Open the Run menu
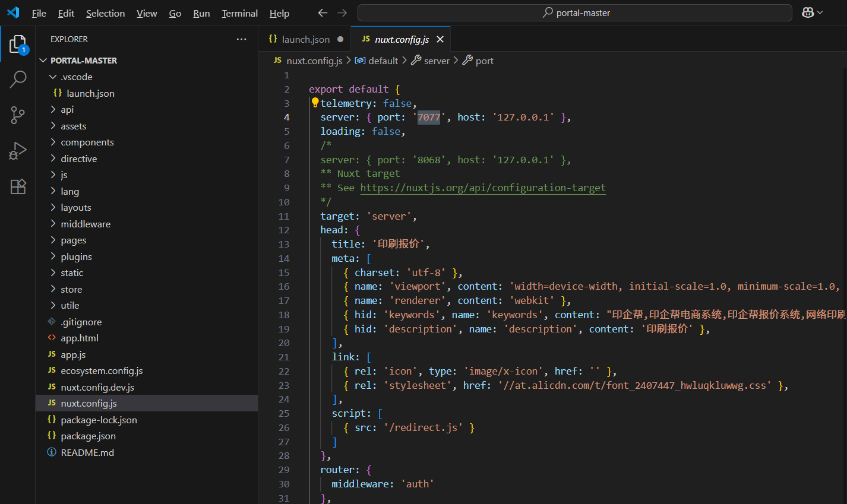The image size is (847, 504). (x=201, y=13)
